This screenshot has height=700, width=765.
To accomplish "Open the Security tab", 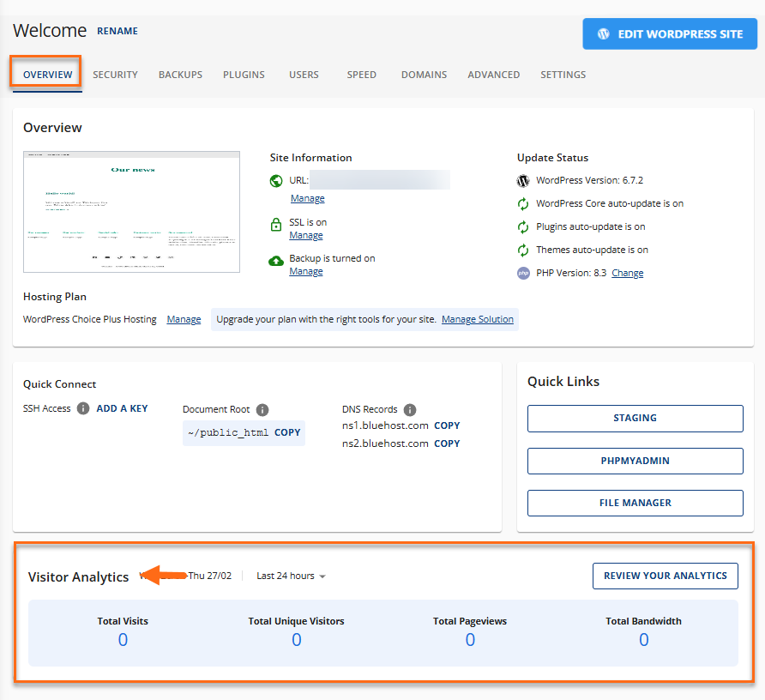I will (x=115, y=75).
